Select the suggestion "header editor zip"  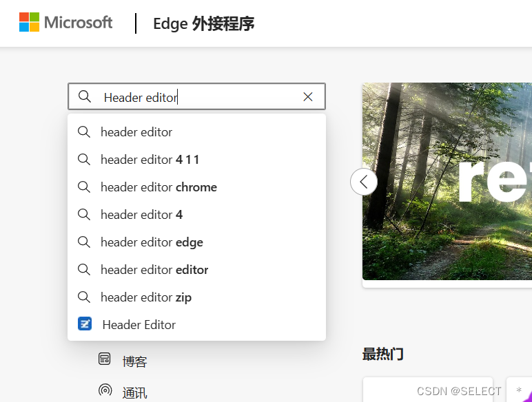click(197, 297)
